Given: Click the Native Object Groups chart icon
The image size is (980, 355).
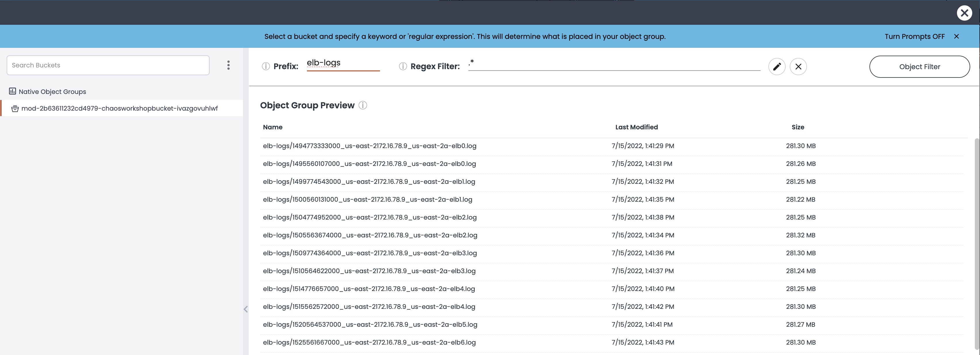Looking at the screenshot, I should (x=13, y=91).
